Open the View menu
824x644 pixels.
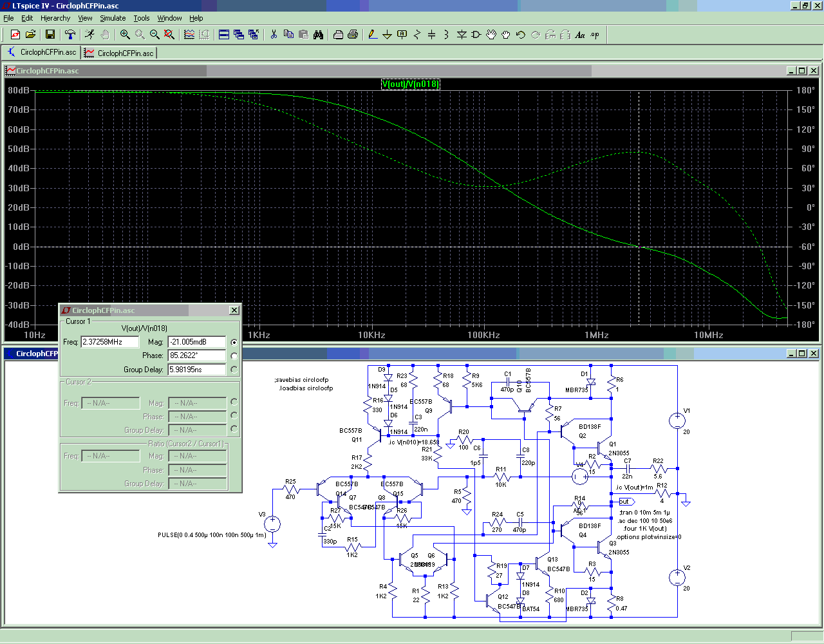point(85,18)
